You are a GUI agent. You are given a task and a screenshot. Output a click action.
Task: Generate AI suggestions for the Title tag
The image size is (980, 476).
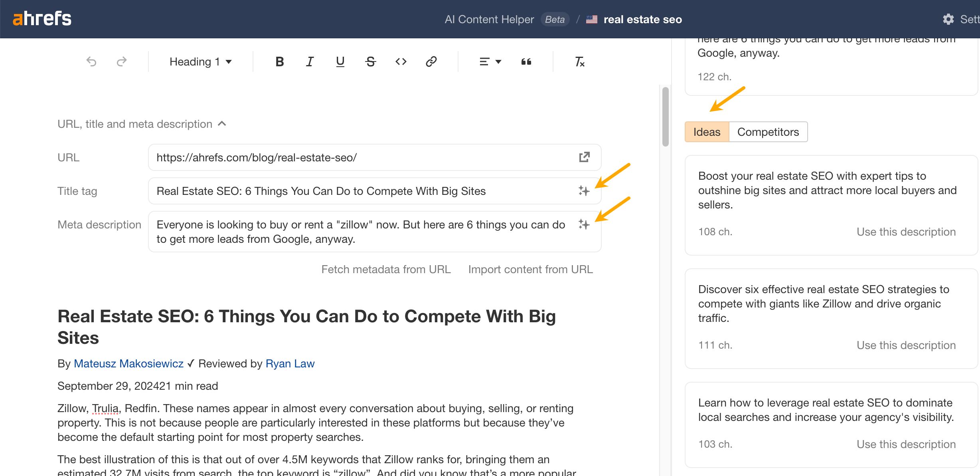pyautogui.click(x=584, y=191)
